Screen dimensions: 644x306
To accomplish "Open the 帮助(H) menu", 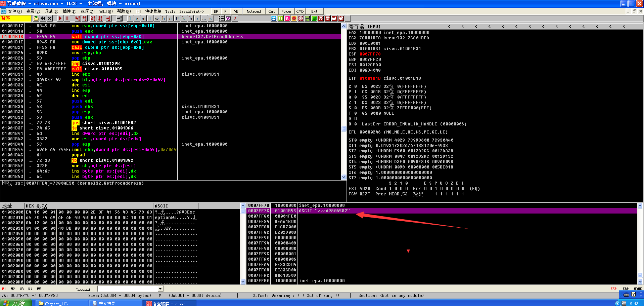I will [124, 11].
